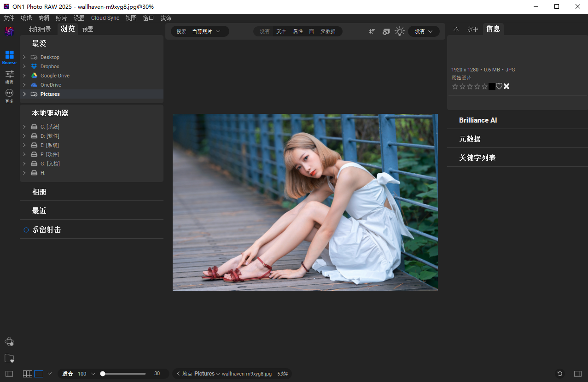Toggle the left panel visibility
Image resolution: width=588 pixels, height=382 pixels.
point(9,374)
